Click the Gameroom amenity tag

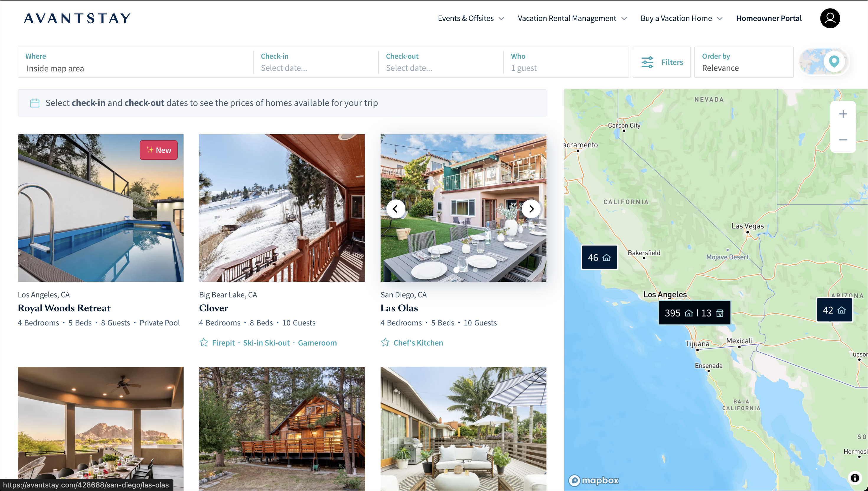(317, 343)
